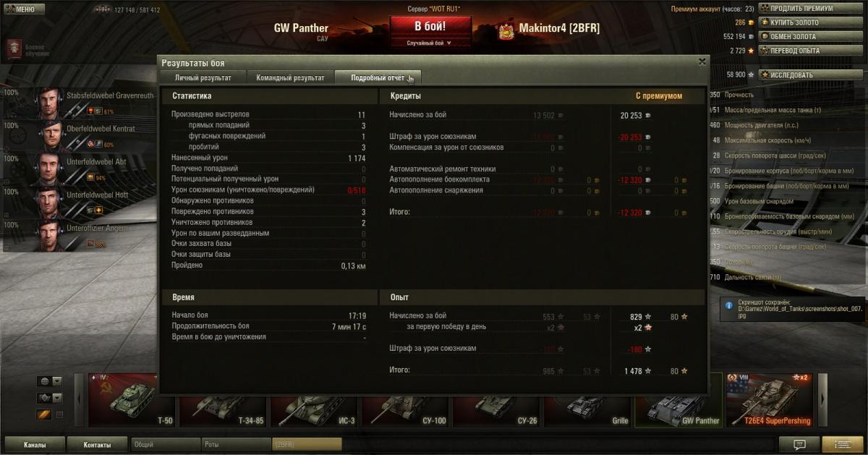
Task: Open the Общий chat channel tab
Action: pyautogui.click(x=165, y=444)
